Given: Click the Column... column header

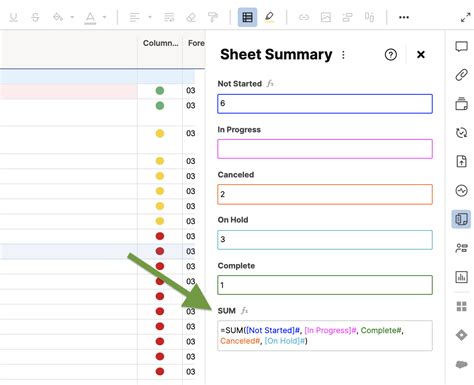Looking at the screenshot, I should coord(160,43).
